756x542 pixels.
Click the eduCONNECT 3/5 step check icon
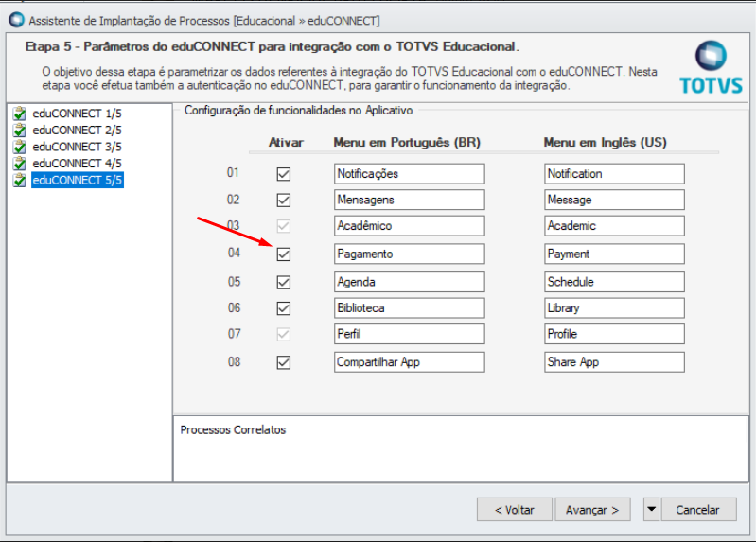tap(20, 148)
